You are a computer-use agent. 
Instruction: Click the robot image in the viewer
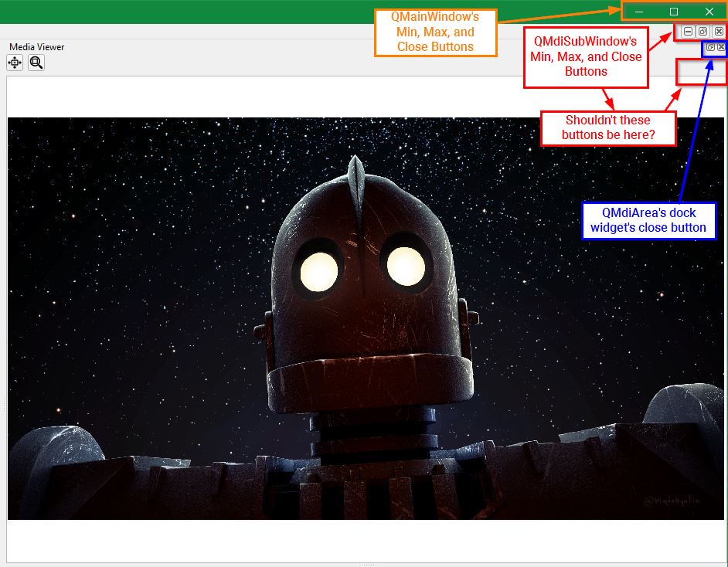pos(366,318)
